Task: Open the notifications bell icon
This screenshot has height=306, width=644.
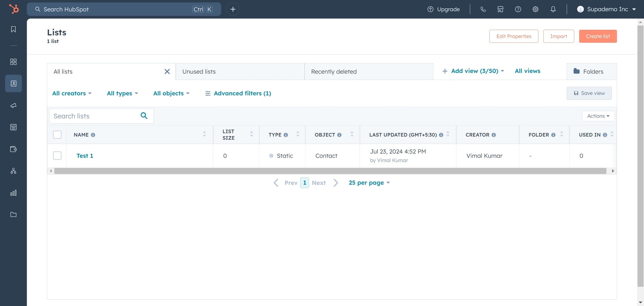Action: tap(553, 9)
